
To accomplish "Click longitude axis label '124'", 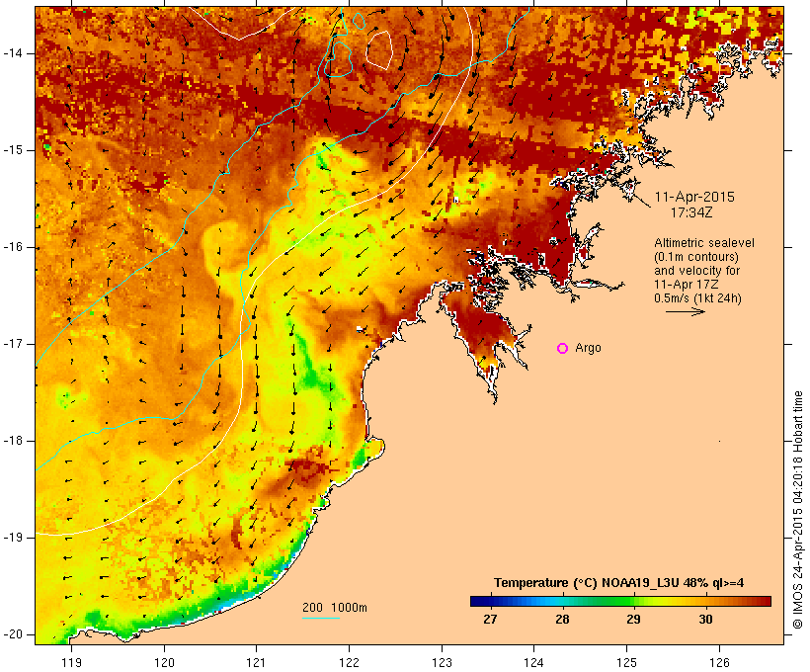I will pos(534,662).
